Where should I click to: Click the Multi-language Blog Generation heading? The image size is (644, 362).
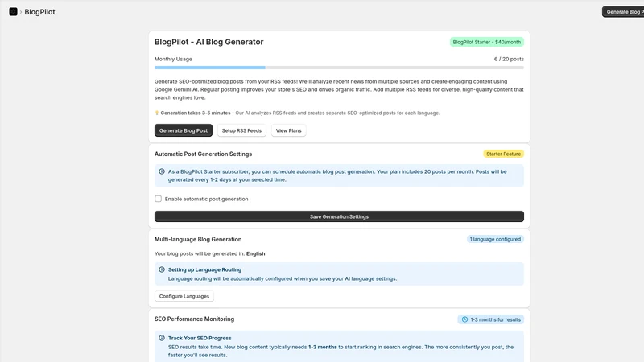197,239
